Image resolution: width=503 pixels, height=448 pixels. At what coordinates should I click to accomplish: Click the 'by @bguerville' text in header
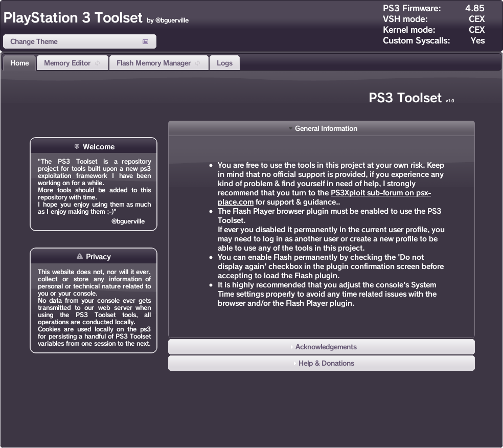click(x=168, y=20)
